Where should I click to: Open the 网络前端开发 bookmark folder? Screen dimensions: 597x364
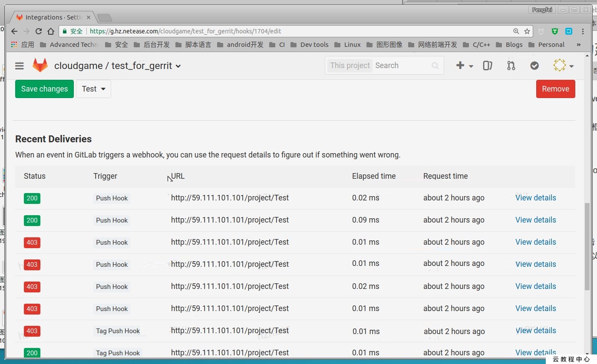click(x=432, y=44)
